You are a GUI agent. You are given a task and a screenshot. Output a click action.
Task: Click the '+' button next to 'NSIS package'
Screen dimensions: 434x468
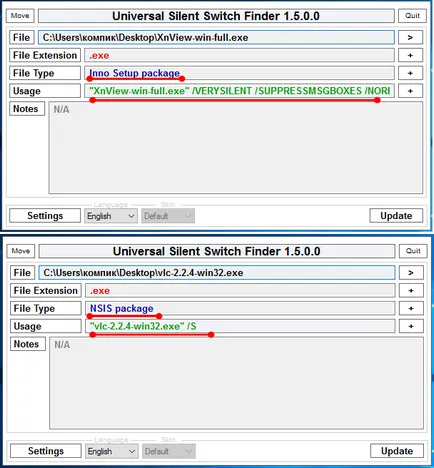[411, 308]
